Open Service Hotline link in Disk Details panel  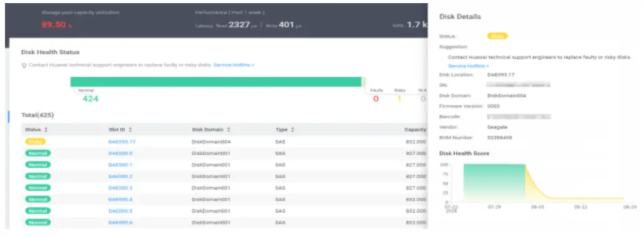click(x=468, y=65)
